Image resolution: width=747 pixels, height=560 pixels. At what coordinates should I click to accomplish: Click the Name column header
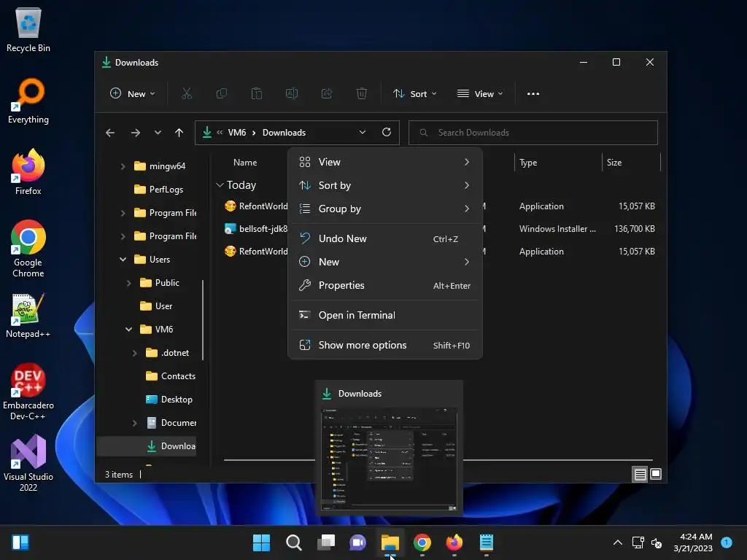[245, 163]
